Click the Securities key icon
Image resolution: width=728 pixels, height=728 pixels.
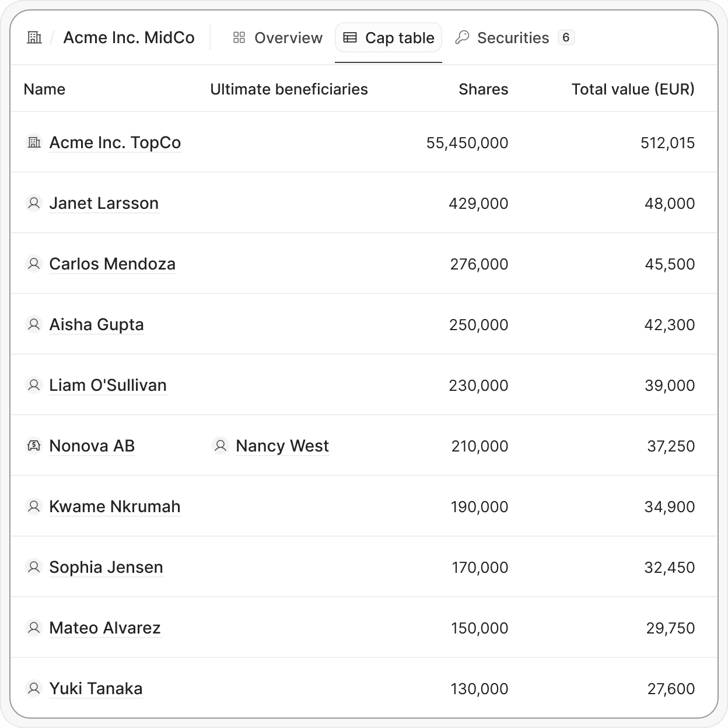462,38
